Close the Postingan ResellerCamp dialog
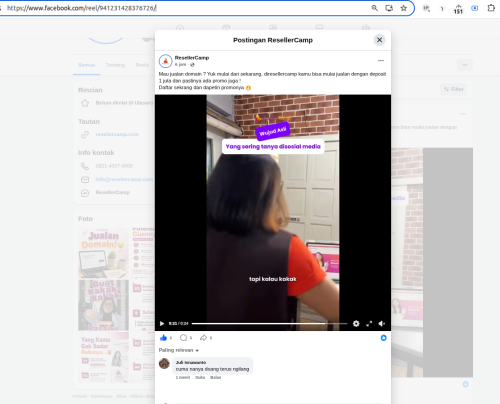The width and height of the screenshot is (500, 404). pyautogui.click(x=379, y=40)
